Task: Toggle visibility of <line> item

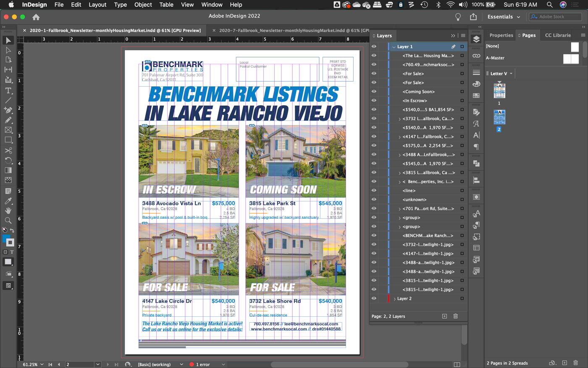Action: [374, 191]
